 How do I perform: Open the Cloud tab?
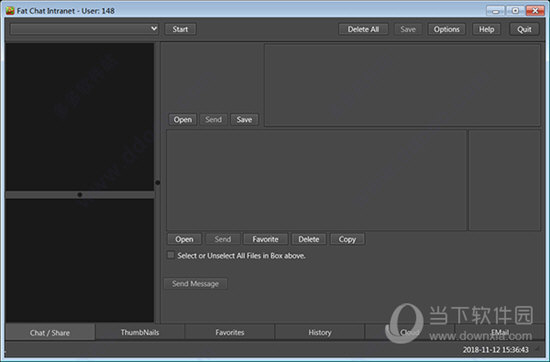point(410,332)
